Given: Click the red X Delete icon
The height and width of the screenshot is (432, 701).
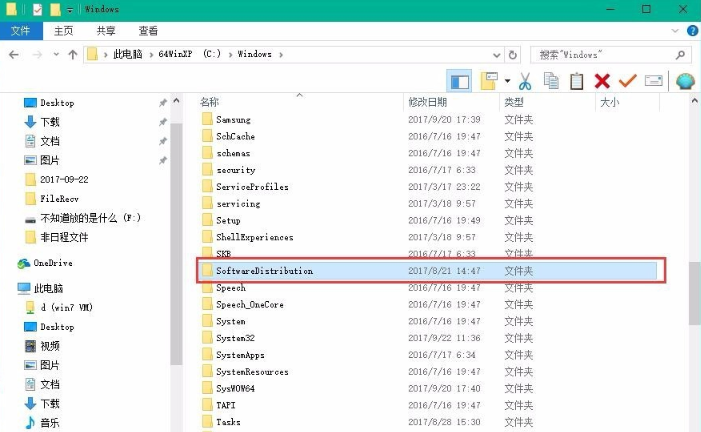Looking at the screenshot, I should point(602,81).
